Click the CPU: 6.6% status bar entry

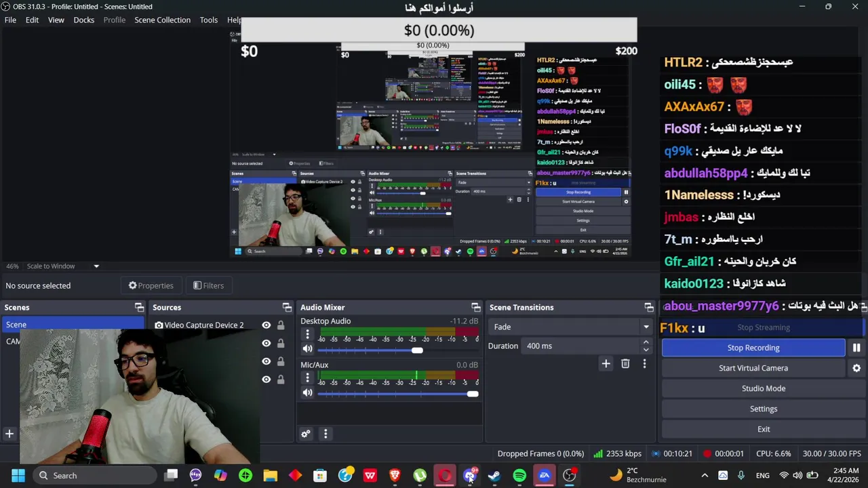(774, 453)
